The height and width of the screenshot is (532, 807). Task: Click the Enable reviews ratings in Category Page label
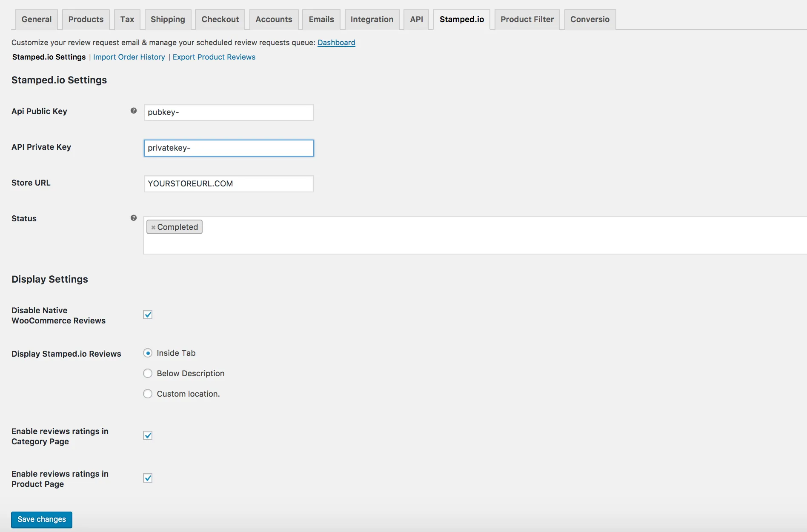point(60,436)
